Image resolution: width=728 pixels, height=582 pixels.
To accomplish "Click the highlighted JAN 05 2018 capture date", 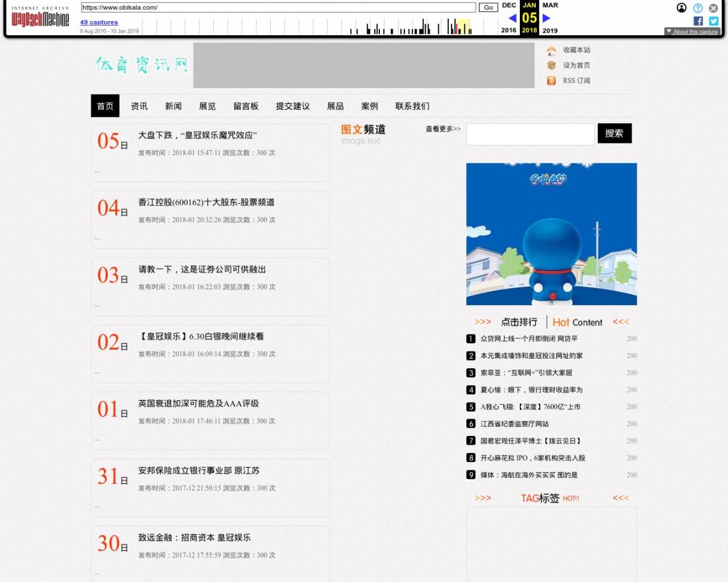I will tap(529, 18).
